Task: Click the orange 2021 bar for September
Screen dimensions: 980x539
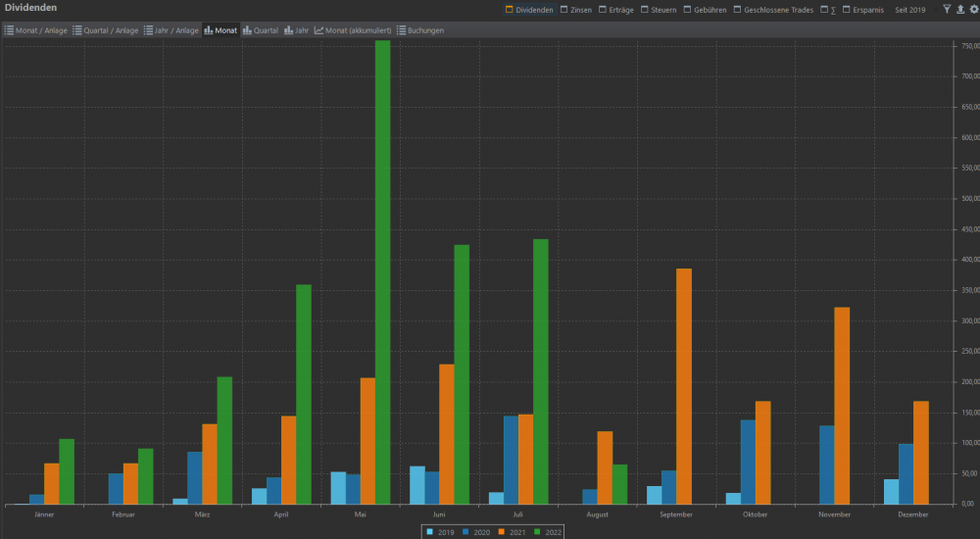Action: pyautogui.click(x=684, y=386)
